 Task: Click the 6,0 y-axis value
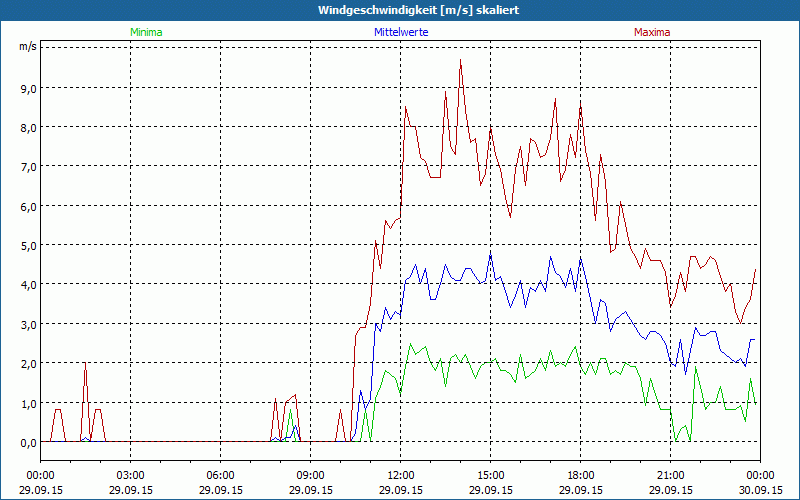click(29, 207)
